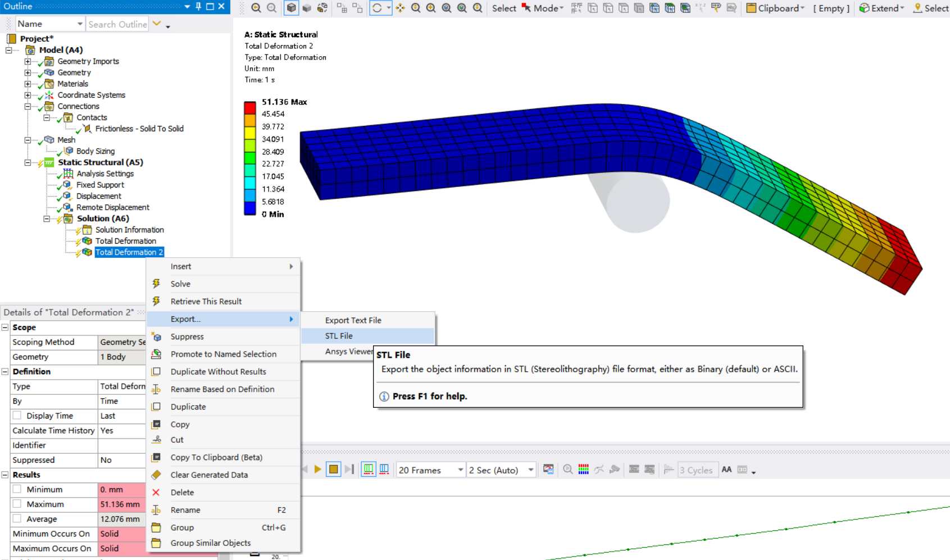Click the Search Outline input field

[x=117, y=24]
